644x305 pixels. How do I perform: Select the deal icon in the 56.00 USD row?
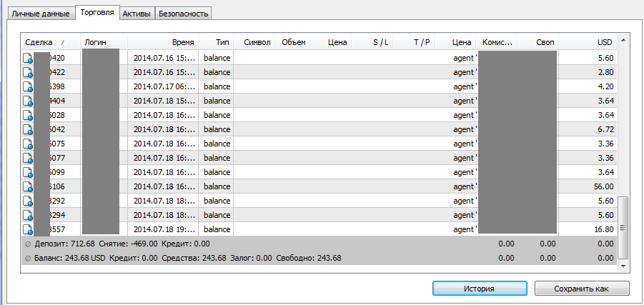pos(28,186)
